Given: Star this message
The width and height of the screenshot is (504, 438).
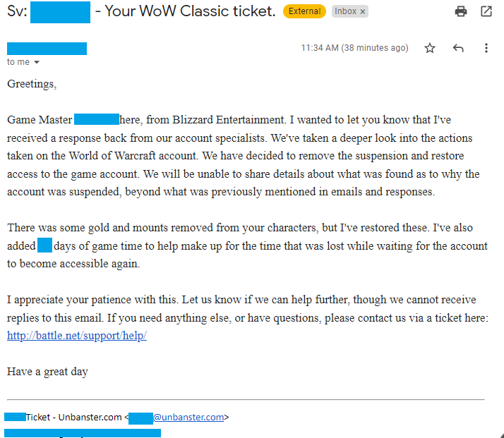Looking at the screenshot, I should pyautogui.click(x=430, y=48).
